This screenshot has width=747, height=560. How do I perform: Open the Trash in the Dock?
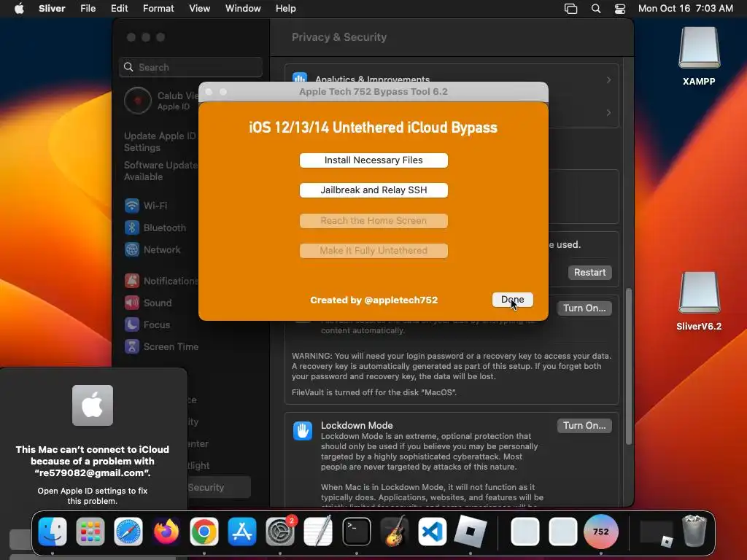tap(694, 531)
